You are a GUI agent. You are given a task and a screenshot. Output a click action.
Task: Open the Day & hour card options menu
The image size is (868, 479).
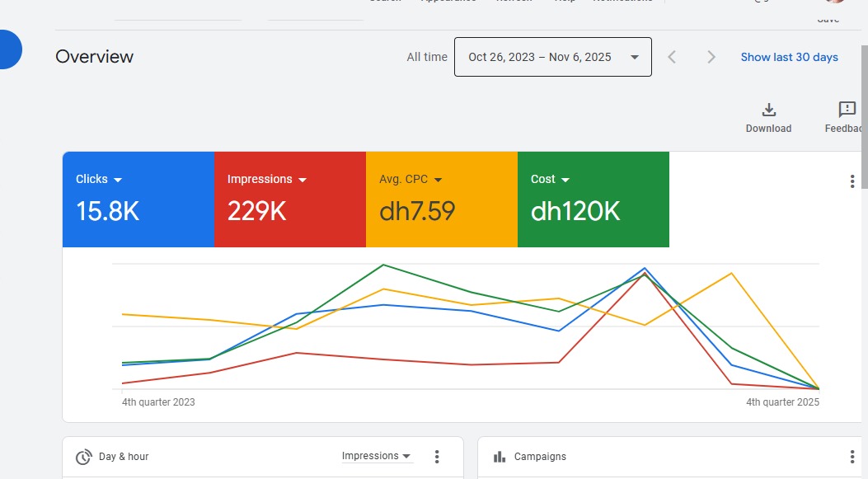(x=437, y=456)
